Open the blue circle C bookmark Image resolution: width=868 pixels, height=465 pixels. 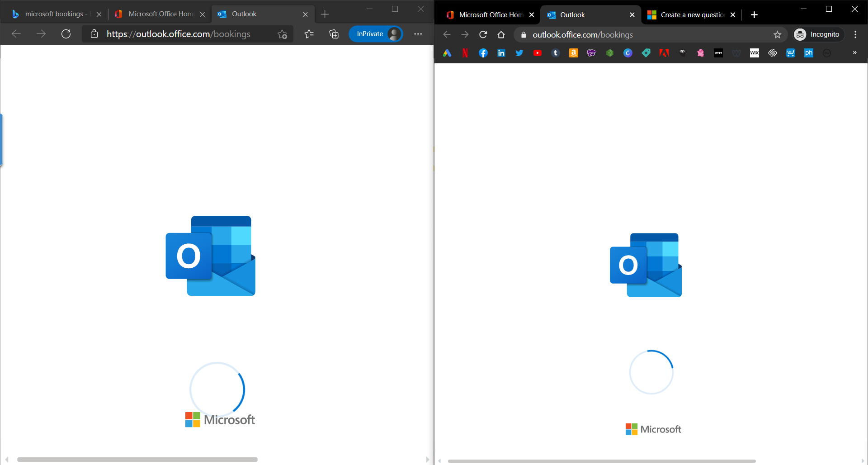coord(628,53)
